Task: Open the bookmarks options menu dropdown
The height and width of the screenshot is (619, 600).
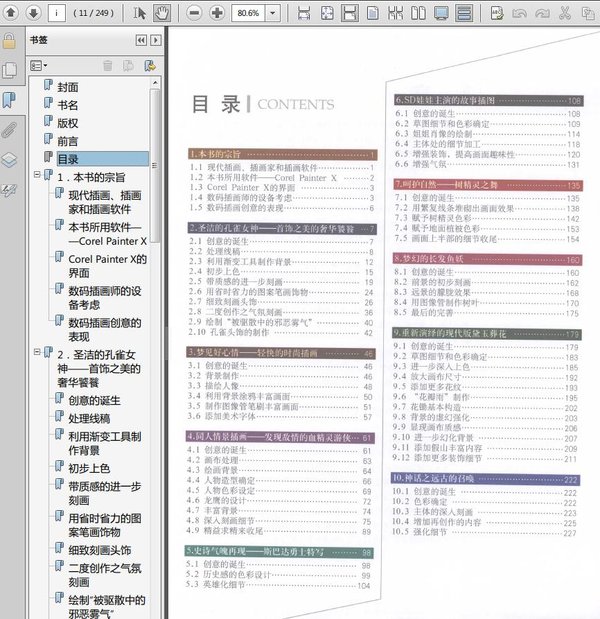Action: pos(39,65)
